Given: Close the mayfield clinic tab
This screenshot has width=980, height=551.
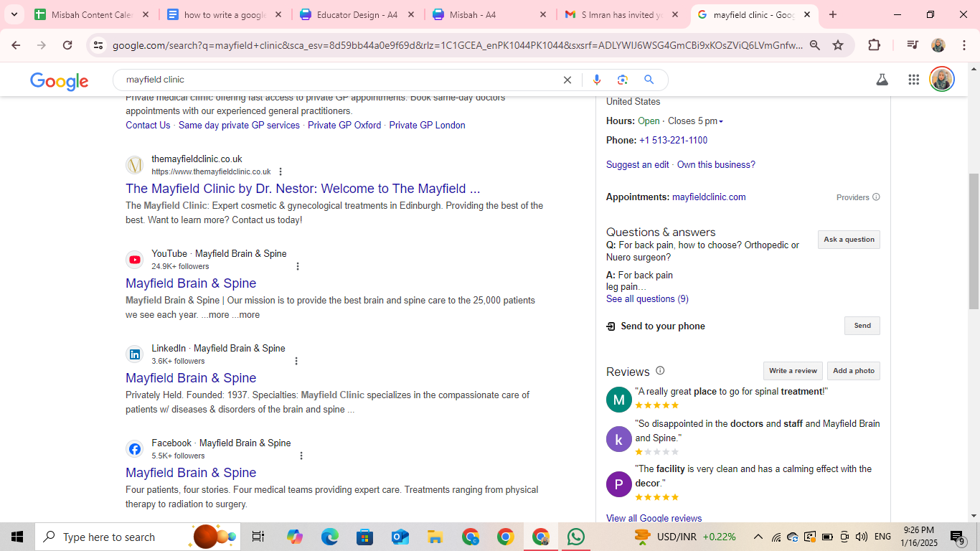Looking at the screenshot, I should coord(807,14).
